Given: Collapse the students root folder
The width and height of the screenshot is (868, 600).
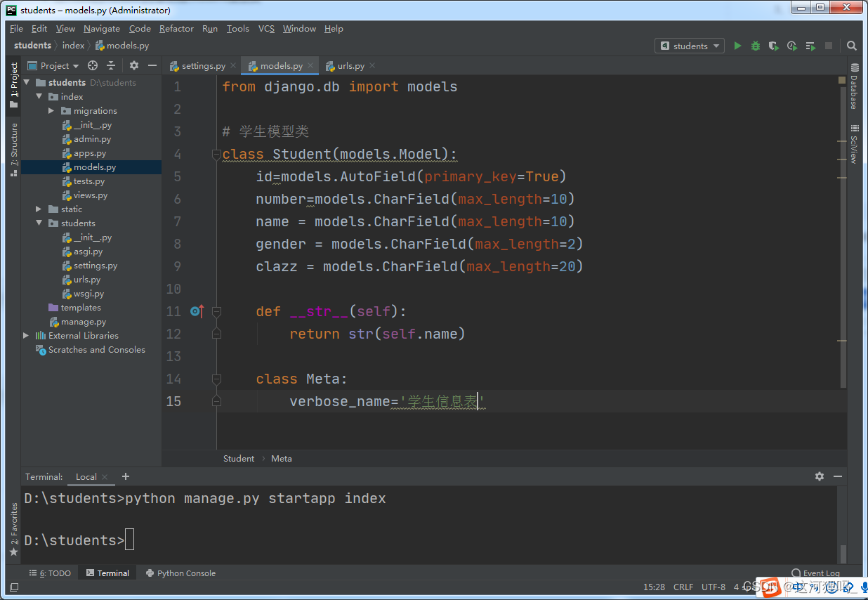Looking at the screenshot, I should (x=27, y=82).
